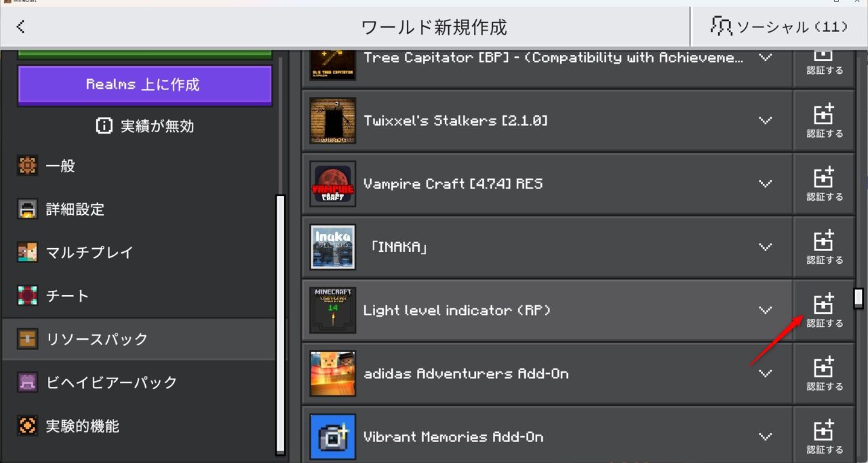Click the social friends icon in header
Viewport: 868px width, 463px height.
click(721, 26)
